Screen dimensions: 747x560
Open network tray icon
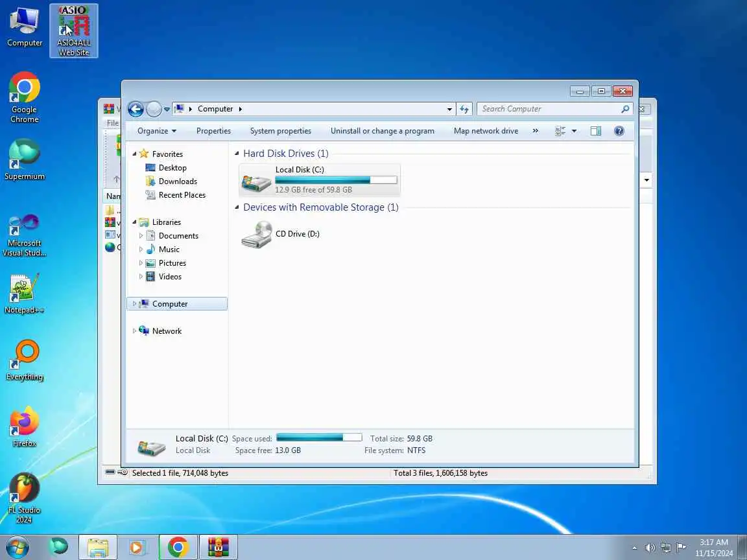pyautogui.click(x=665, y=548)
